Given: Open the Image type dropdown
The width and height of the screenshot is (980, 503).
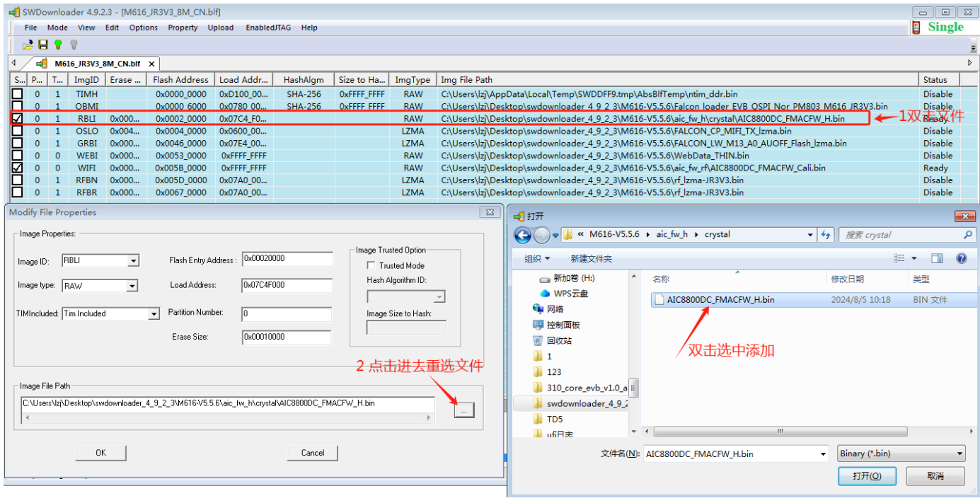Looking at the screenshot, I should [132, 286].
